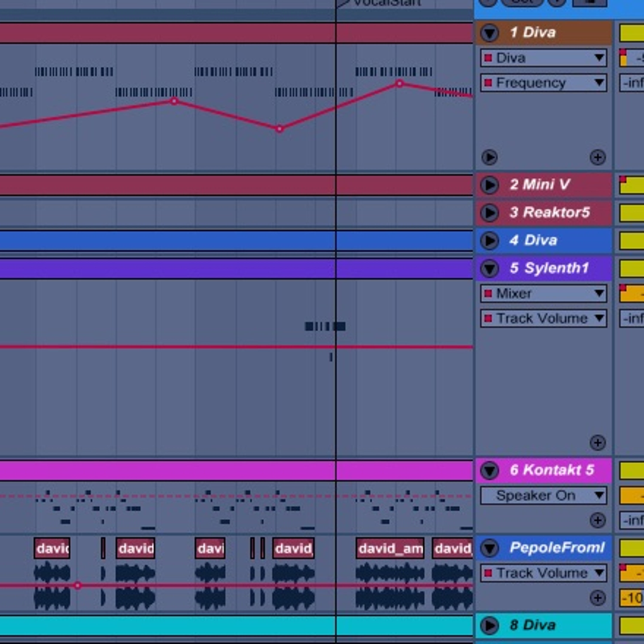Open the Speaker On parameter dropdown

tap(543, 496)
